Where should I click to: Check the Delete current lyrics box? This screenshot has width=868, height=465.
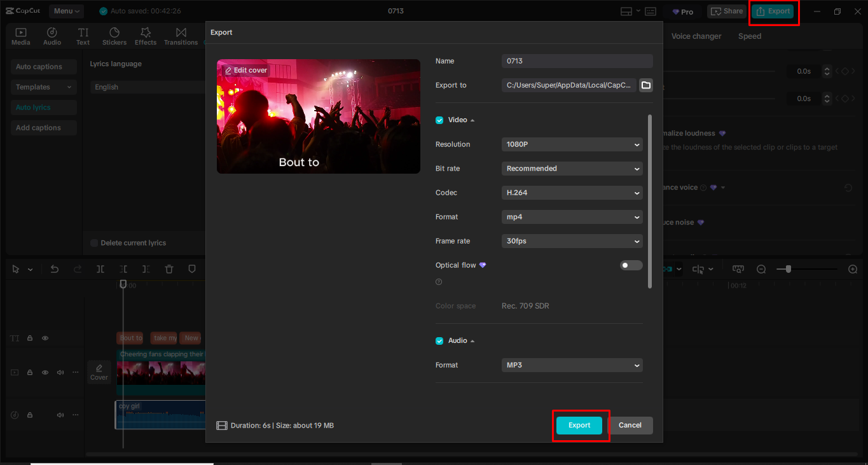93,242
